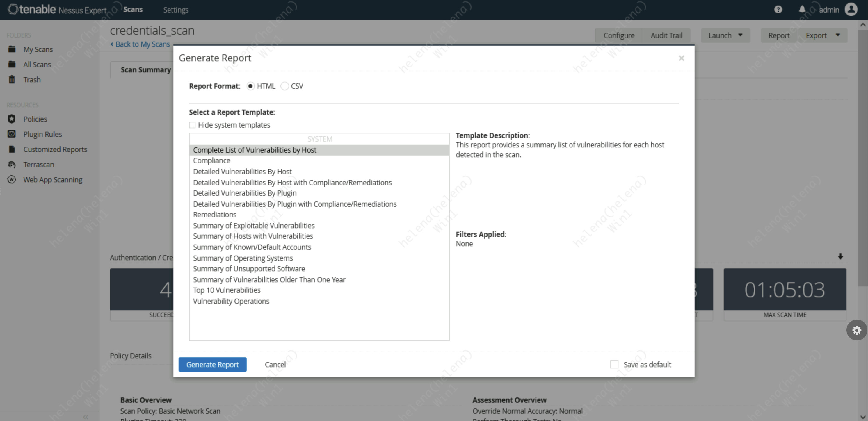The height and width of the screenshot is (421, 868).
Task: Open the notifications bell icon
Action: (802, 9)
